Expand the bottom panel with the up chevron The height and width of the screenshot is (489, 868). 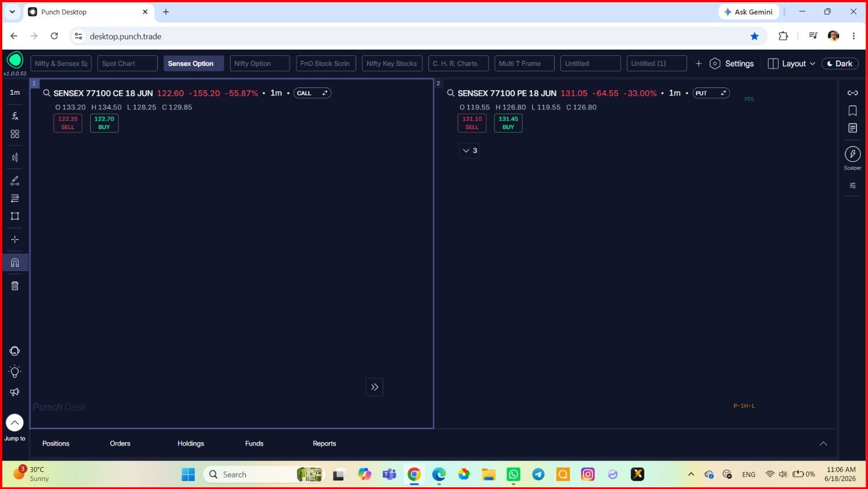(x=823, y=444)
